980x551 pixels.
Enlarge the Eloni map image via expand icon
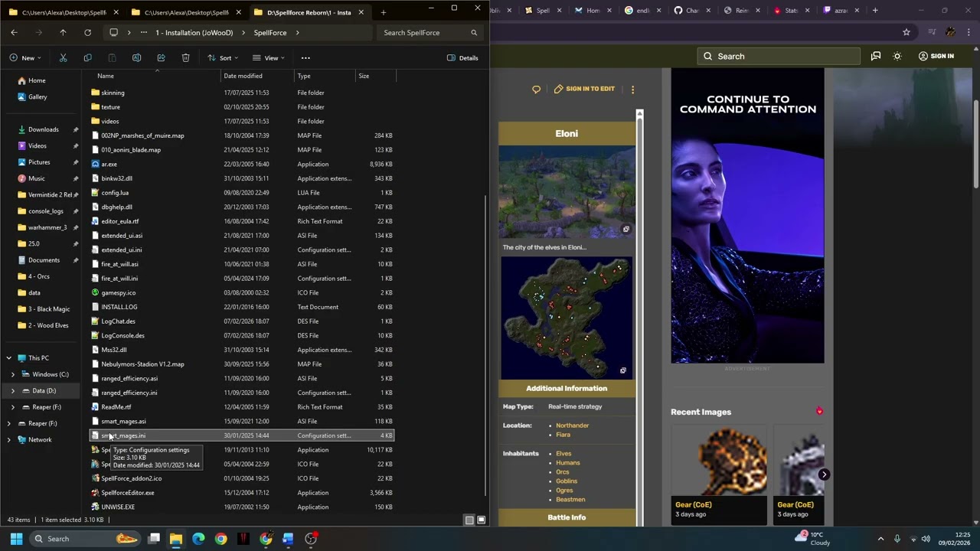click(x=622, y=370)
